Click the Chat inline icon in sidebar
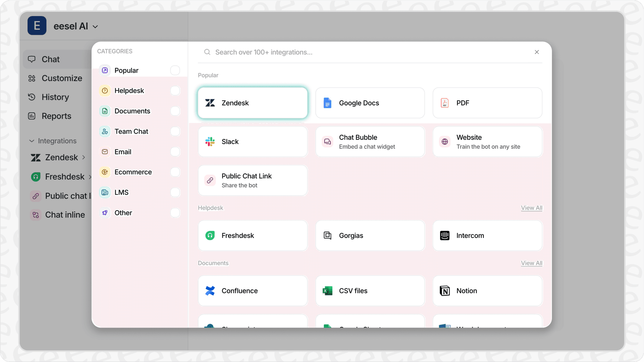Viewport: 644px width, 362px height. 36,215
